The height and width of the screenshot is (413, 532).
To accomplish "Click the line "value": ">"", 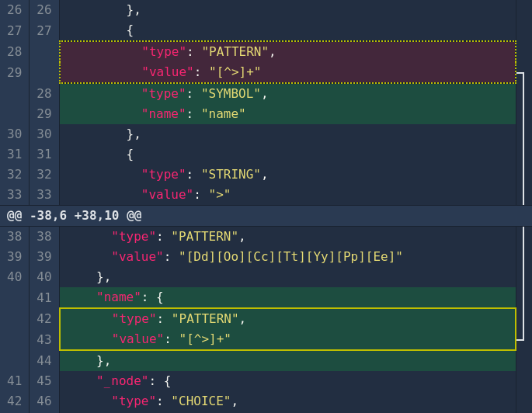I will (287, 194).
